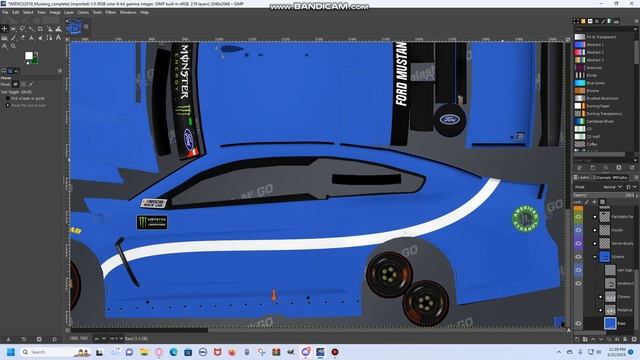Expand the Chrome layer group

click(600, 297)
